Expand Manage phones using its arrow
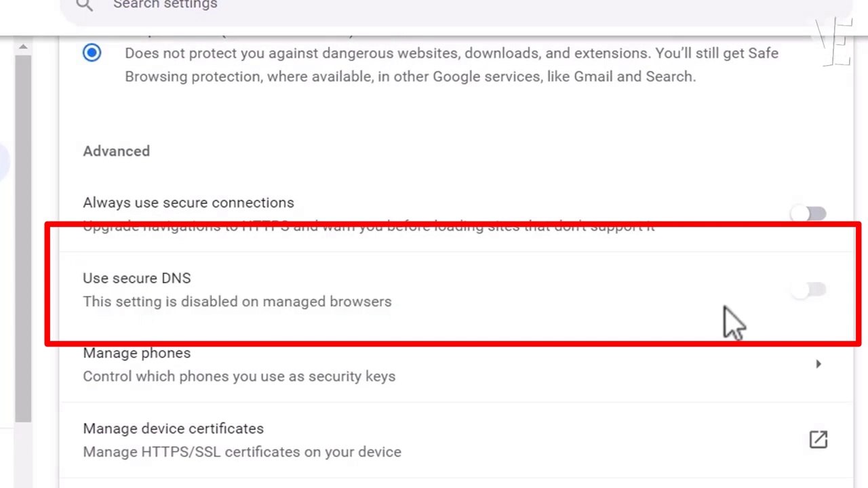868x488 pixels. [x=818, y=365]
